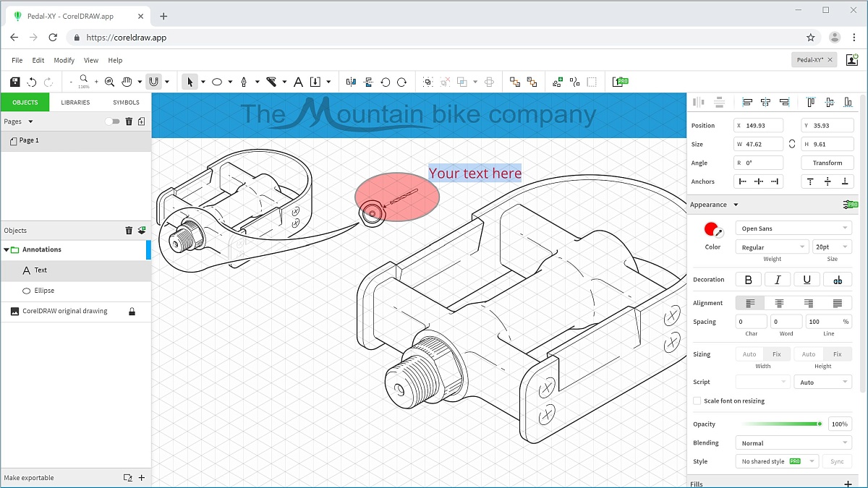
Task: Delete the selected page with trash icon
Action: (129, 121)
